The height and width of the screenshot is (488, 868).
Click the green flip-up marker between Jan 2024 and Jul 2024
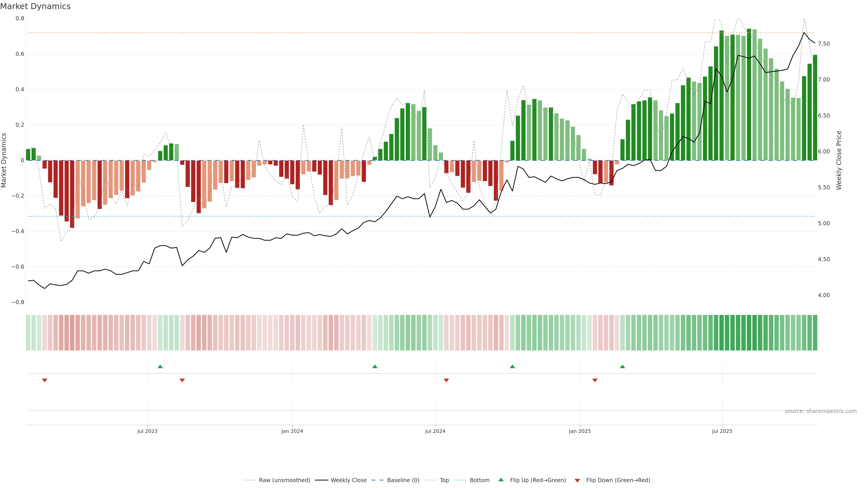[375, 366]
